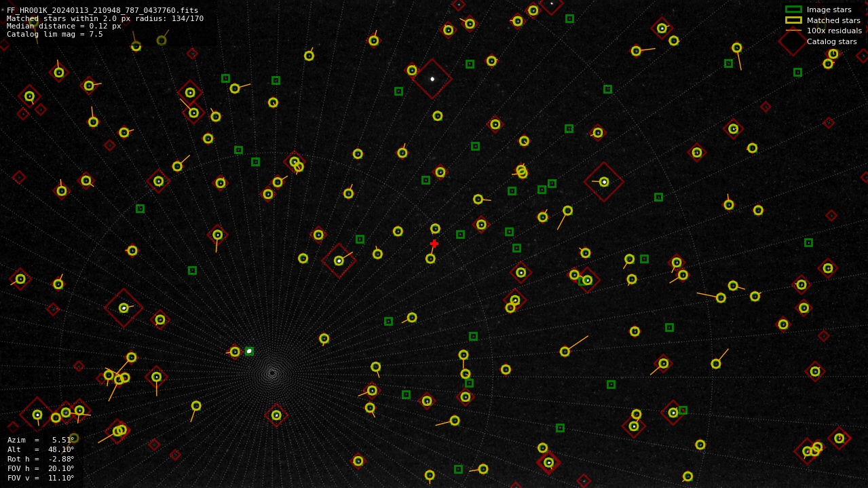868x488 pixels.
Task: Click the 'Matched stars' legend label
Action: coord(833,20)
